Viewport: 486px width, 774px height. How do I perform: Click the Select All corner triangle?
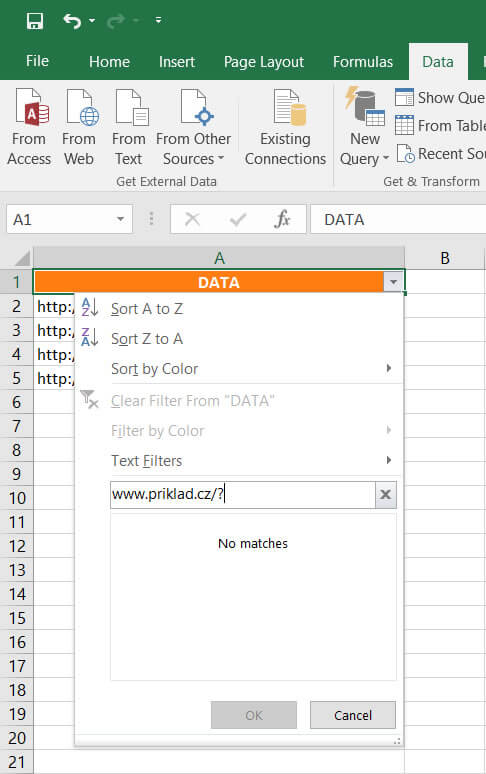click(22, 258)
